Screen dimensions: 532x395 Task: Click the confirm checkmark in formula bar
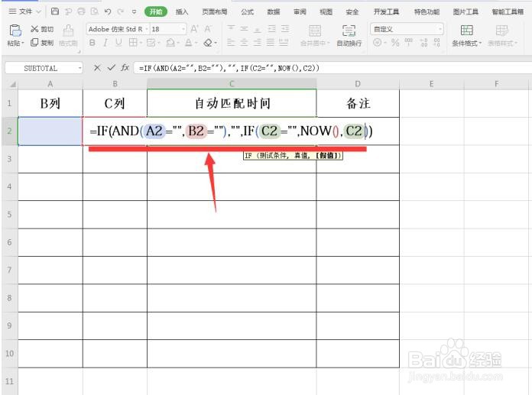pos(111,68)
